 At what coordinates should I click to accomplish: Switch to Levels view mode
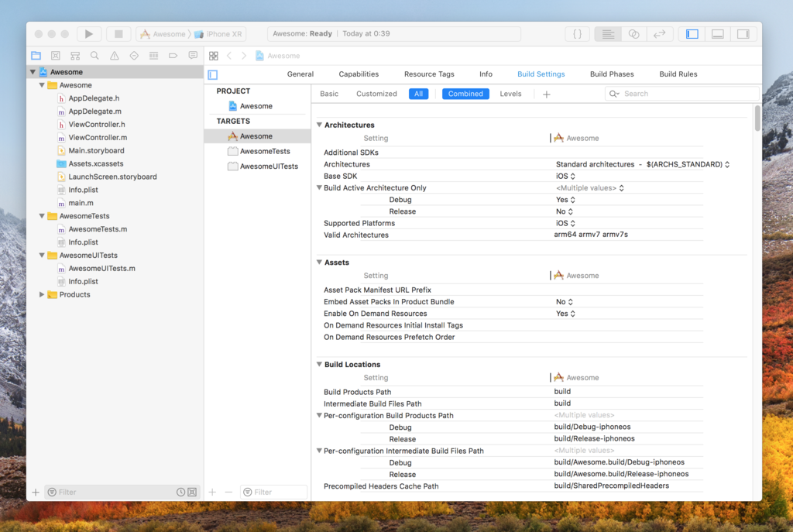(x=510, y=94)
